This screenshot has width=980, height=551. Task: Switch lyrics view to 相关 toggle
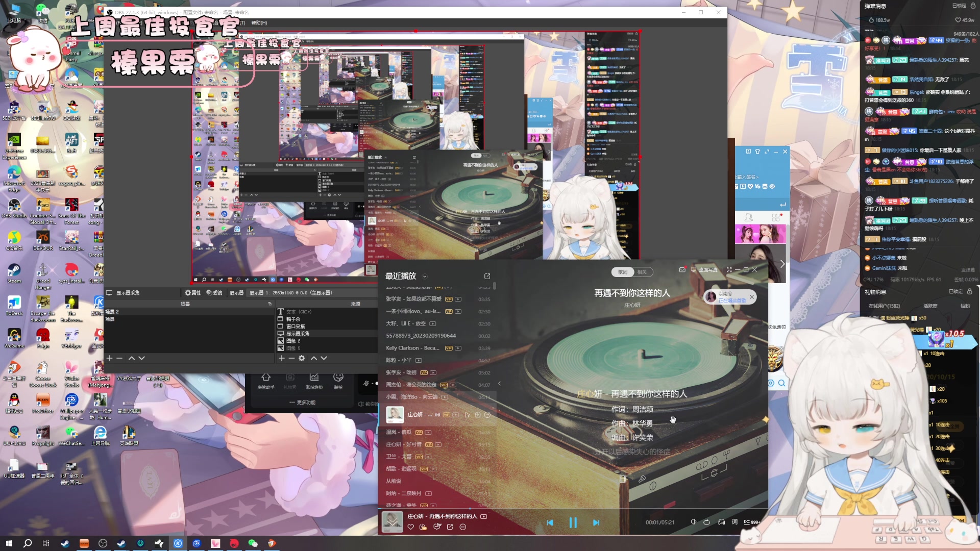(x=642, y=272)
